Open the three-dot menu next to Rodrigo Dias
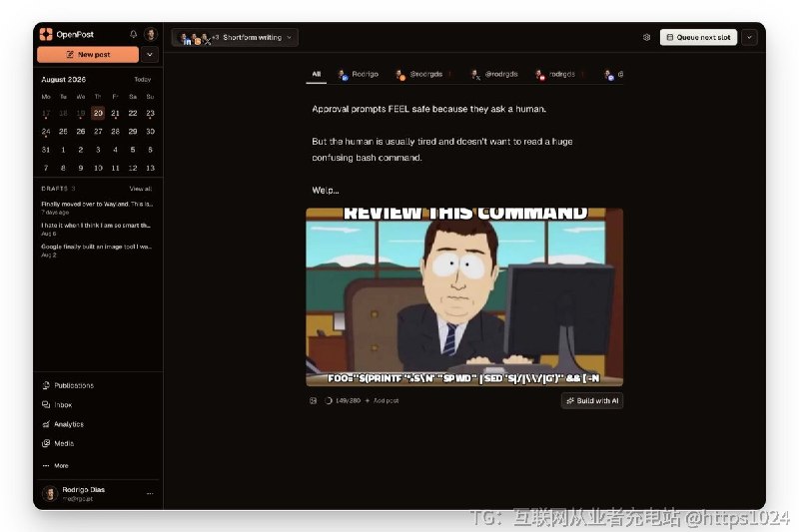The height and width of the screenshot is (532, 799). coord(150,493)
